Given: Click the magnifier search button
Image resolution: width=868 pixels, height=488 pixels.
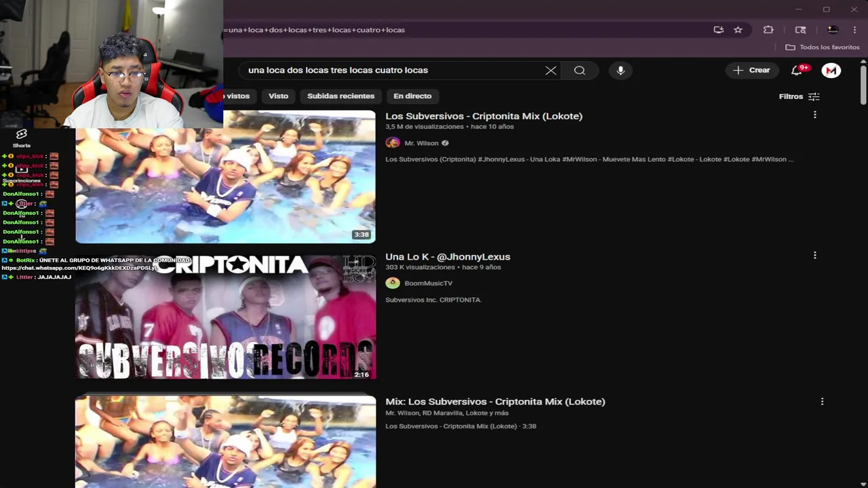Looking at the screenshot, I should click(579, 70).
